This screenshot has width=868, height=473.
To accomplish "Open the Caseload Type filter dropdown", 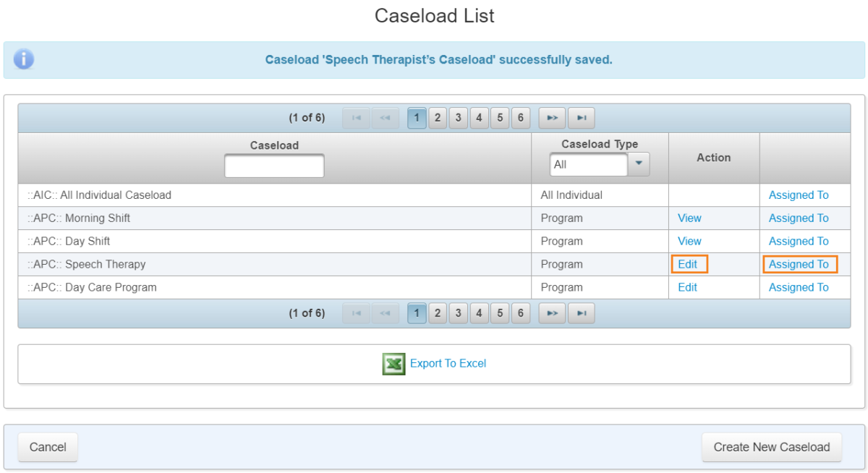I will 638,164.
